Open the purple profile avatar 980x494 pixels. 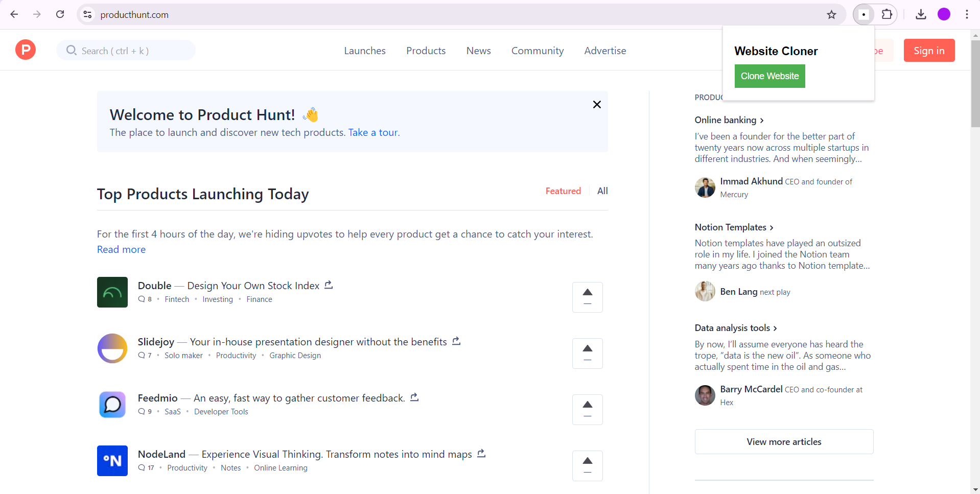tap(944, 14)
